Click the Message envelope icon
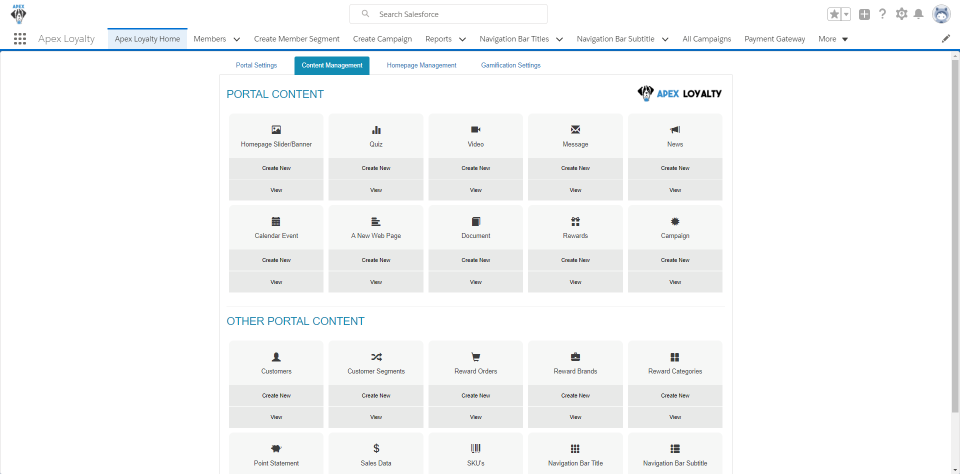This screenshot has height=474, width=960. (576, 130)
